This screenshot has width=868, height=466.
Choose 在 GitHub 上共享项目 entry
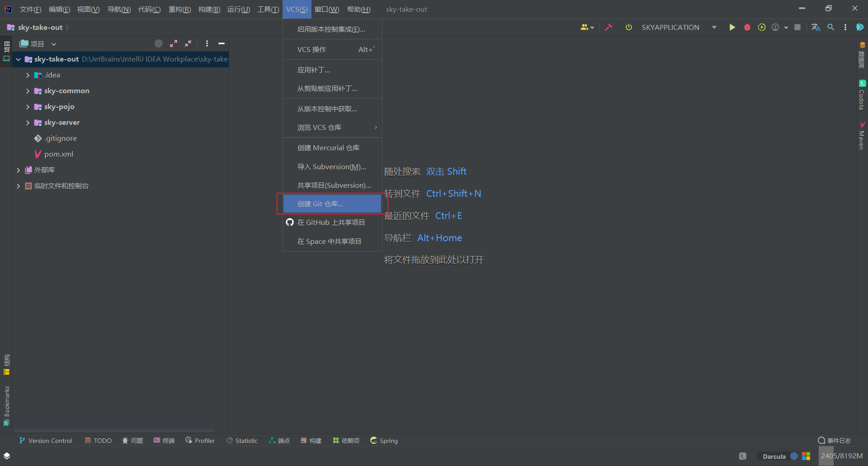pyautogui.click(x=332, y=222)
